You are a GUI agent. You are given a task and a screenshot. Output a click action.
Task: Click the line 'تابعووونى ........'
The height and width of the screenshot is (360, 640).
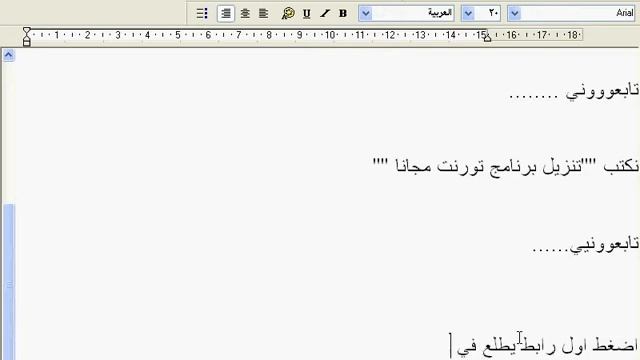tap(574, 91)
